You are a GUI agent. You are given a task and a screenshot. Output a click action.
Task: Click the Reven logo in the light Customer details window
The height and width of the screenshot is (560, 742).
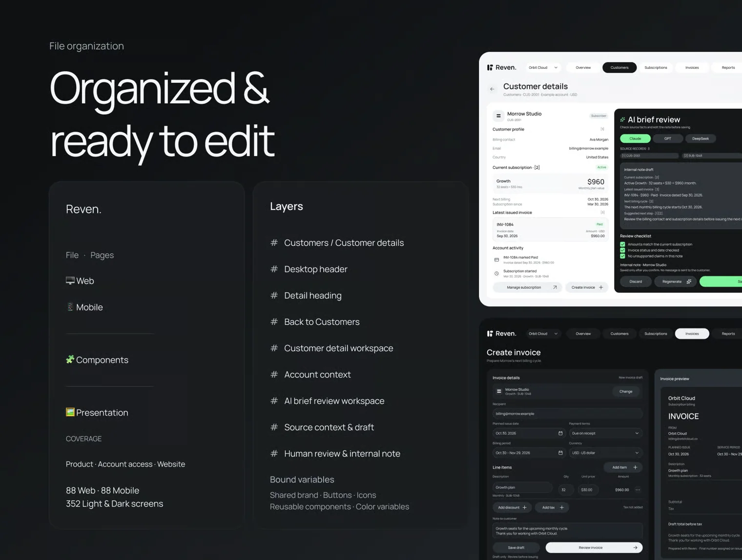501,67
